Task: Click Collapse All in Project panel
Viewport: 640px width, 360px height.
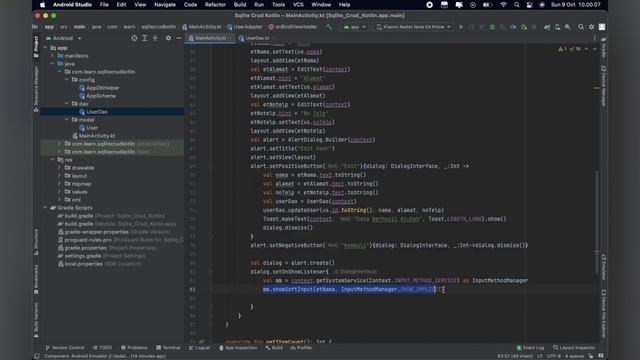Action: point(155,38)
